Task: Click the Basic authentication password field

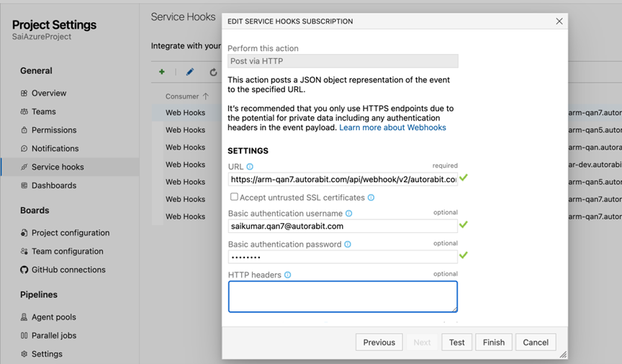Action: pyautogui.click(x=343, y=257)
